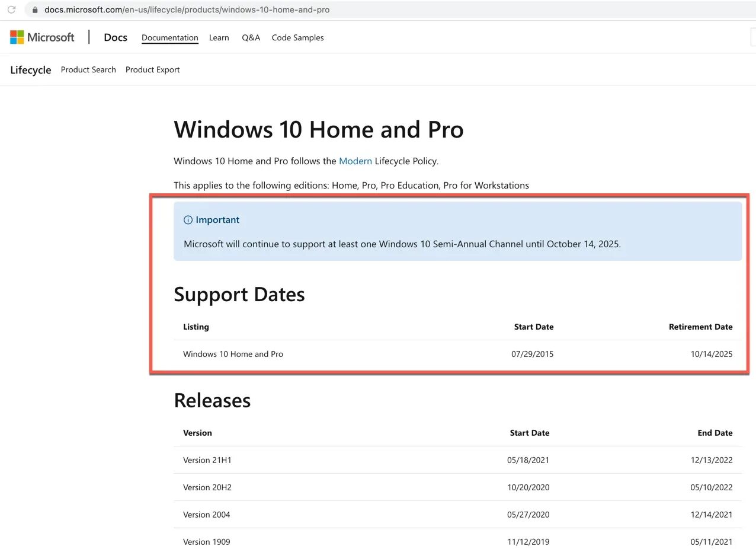
Task: Click the Important info icon
Action: 188,220
